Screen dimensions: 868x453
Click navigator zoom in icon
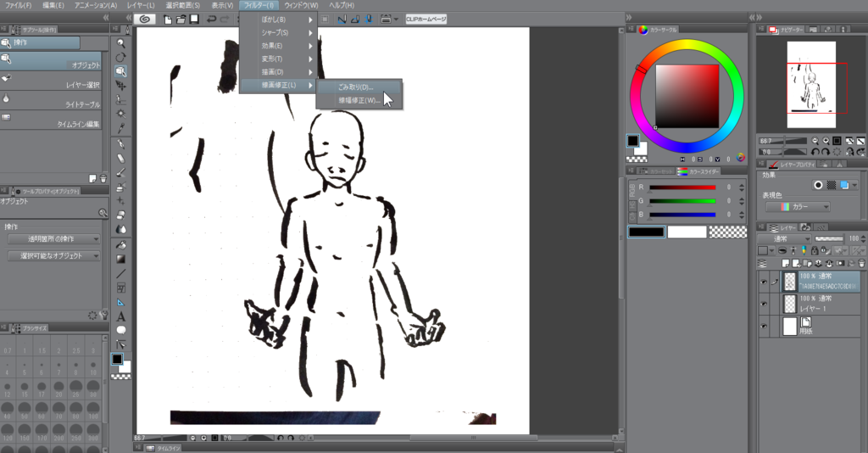[x=826, y=141]
